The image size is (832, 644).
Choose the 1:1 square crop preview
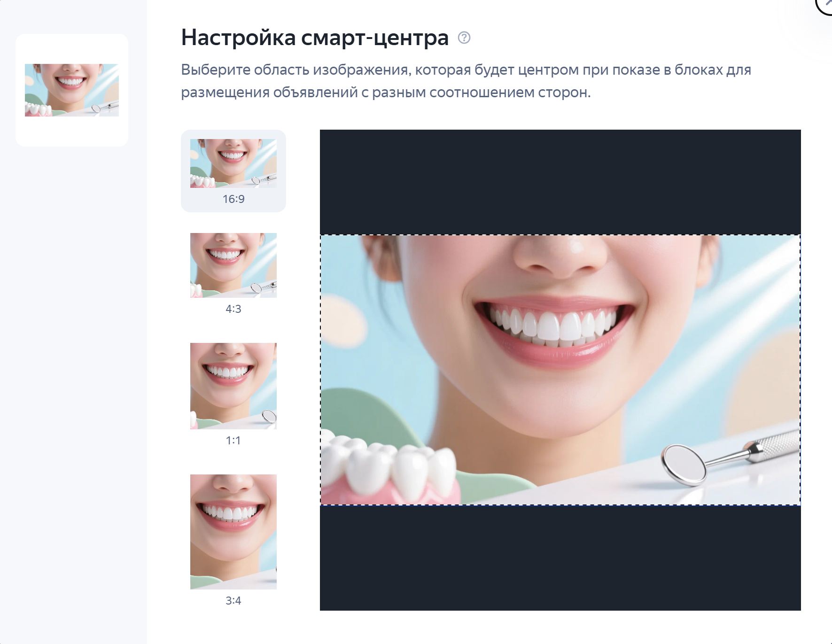pyautogui.click(x=233, y=386)
